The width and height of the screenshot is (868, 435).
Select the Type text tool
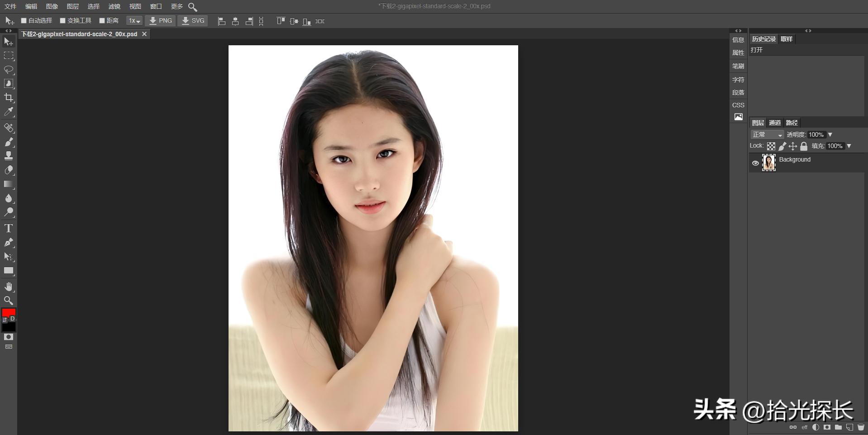[x=9, y=229]
